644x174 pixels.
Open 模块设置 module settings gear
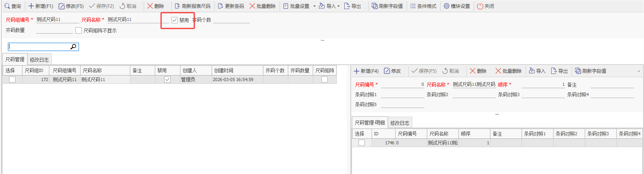tap(447, 6)
